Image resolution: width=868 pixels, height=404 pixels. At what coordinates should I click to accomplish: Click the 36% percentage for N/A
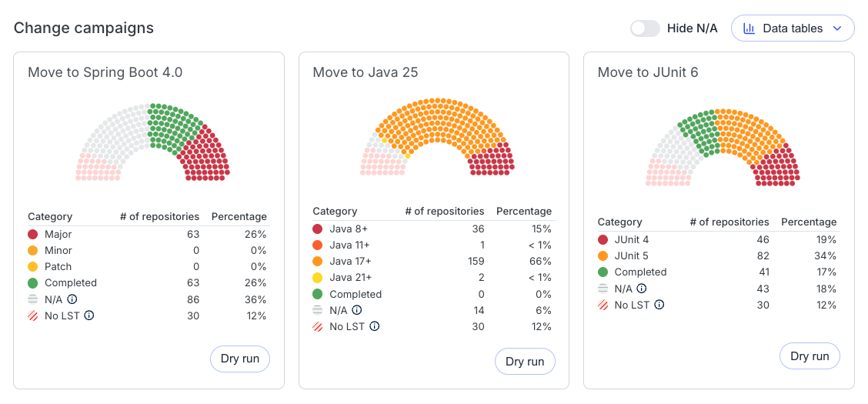coord(255,299)
